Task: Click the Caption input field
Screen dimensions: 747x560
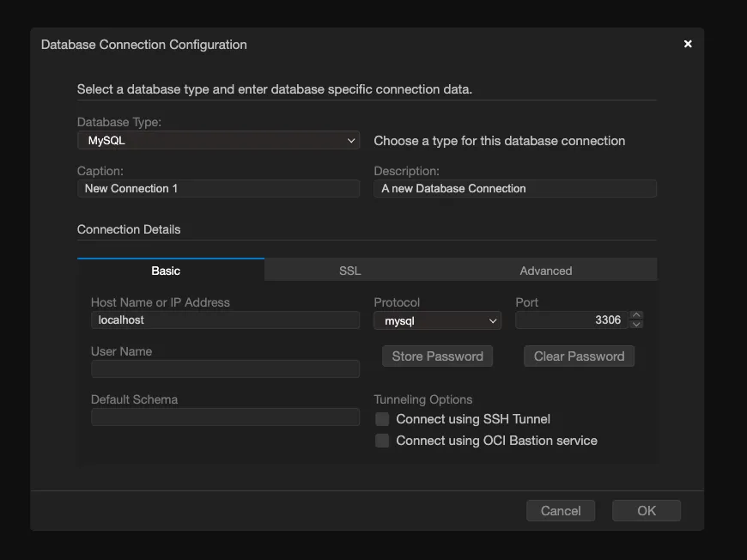Action: point(218,188)
